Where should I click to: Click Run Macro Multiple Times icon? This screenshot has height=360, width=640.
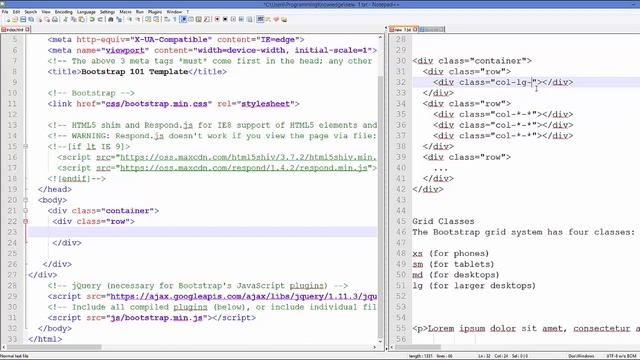241,19
